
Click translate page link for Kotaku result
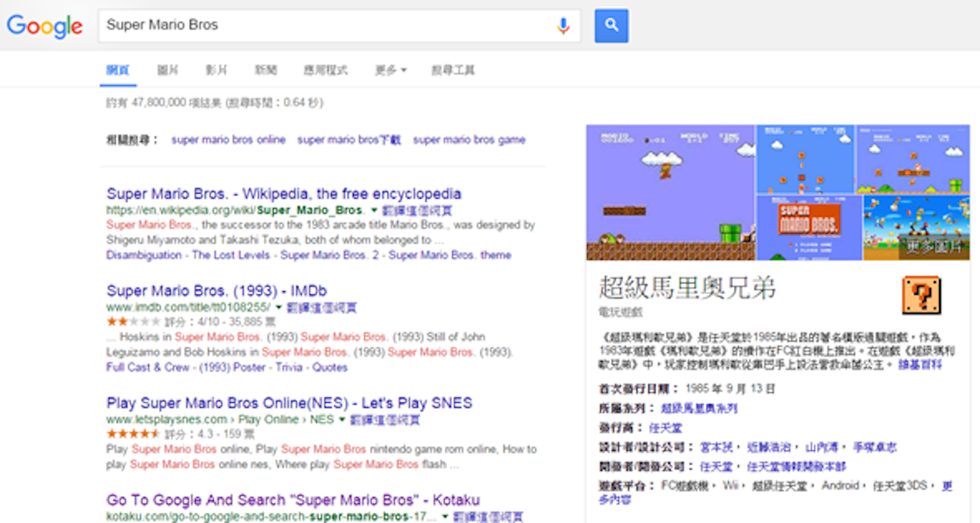488,516
